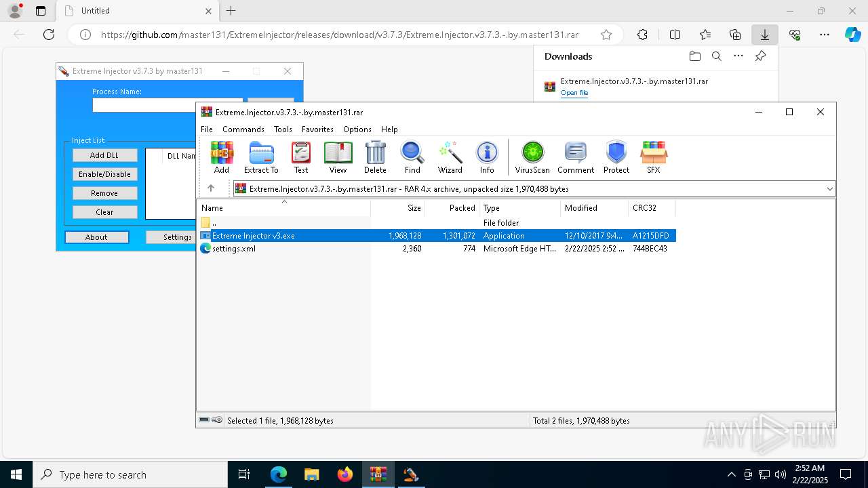Screen dimensions: 868x488
Task: Click Clear button in Inject List
Action: (104, 212)
